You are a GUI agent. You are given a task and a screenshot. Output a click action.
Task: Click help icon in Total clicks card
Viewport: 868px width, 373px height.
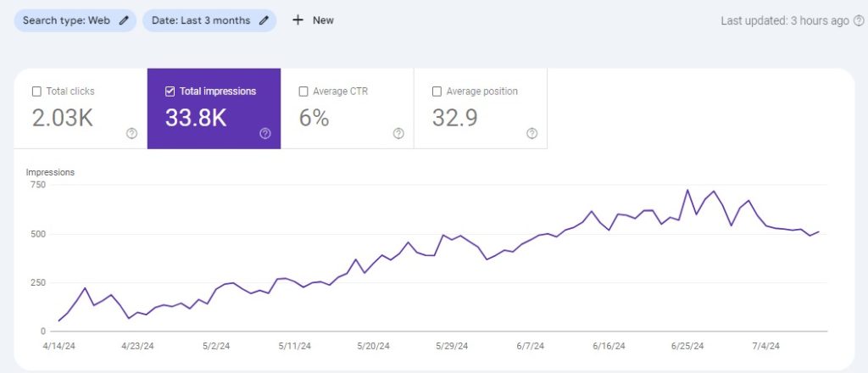(131, 133)
